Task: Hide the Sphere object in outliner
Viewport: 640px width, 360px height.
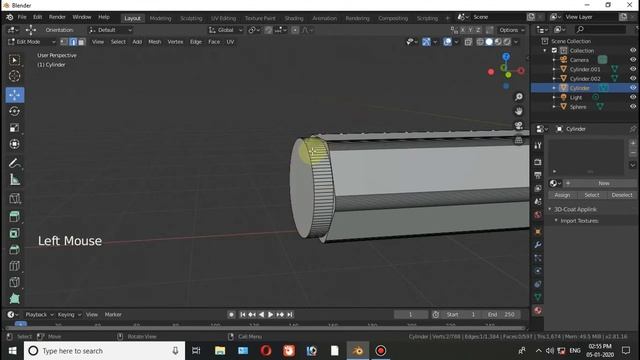Action: point(633,107)
